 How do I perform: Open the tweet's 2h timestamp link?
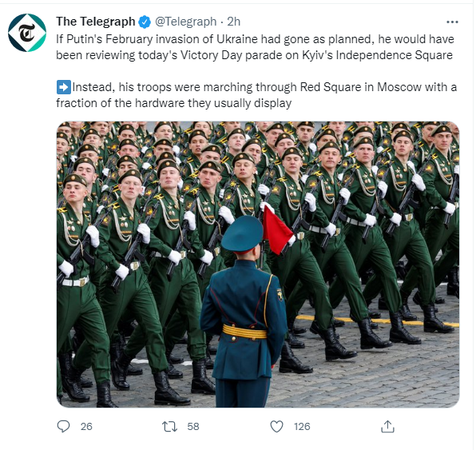coord(234,22)
